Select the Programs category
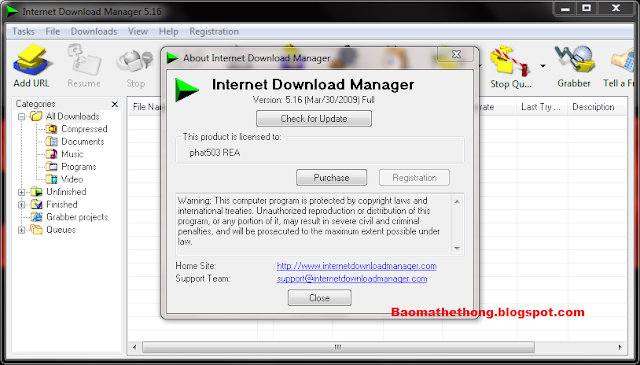Viewport: 640px width, 365px height. click(79, 167)
